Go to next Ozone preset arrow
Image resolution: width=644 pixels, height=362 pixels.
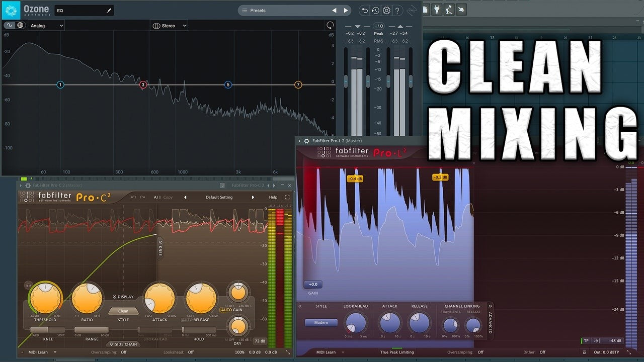pyautogui.click(x=346, y=11)
